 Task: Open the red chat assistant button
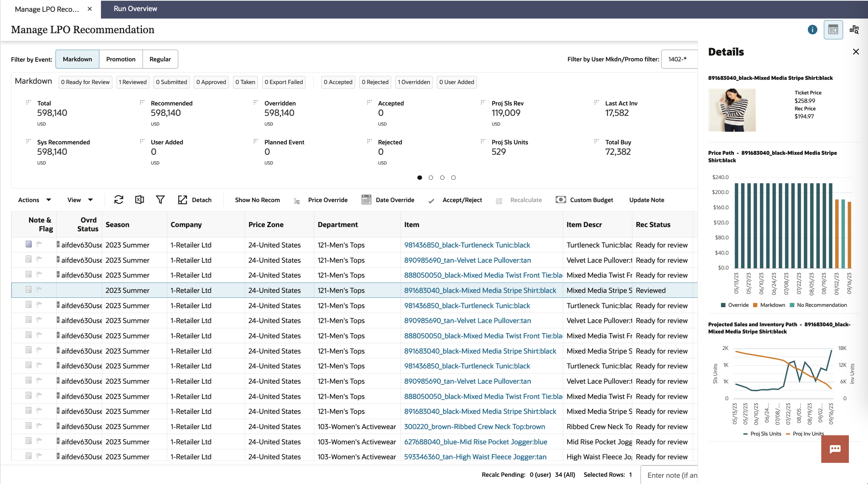835,449
